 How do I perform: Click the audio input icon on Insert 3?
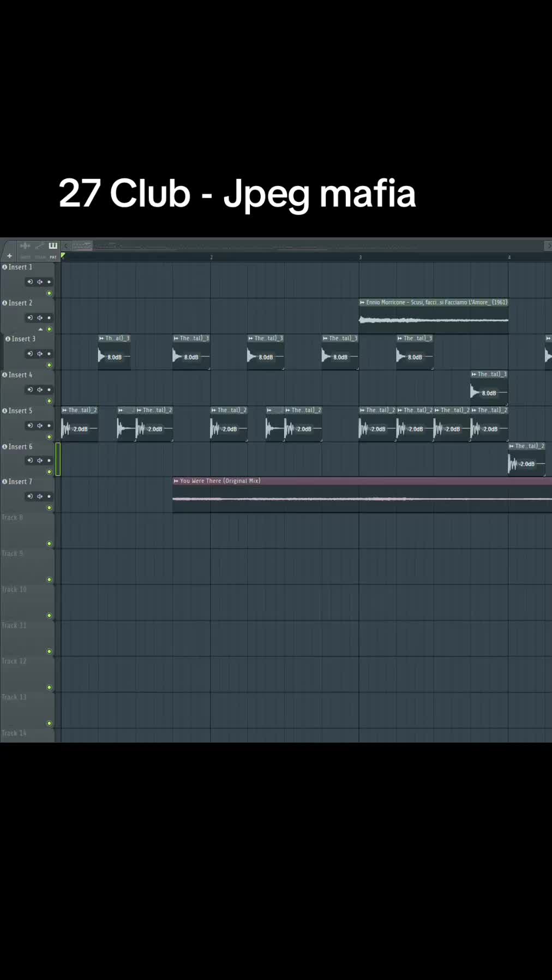(x=30, y=354)
